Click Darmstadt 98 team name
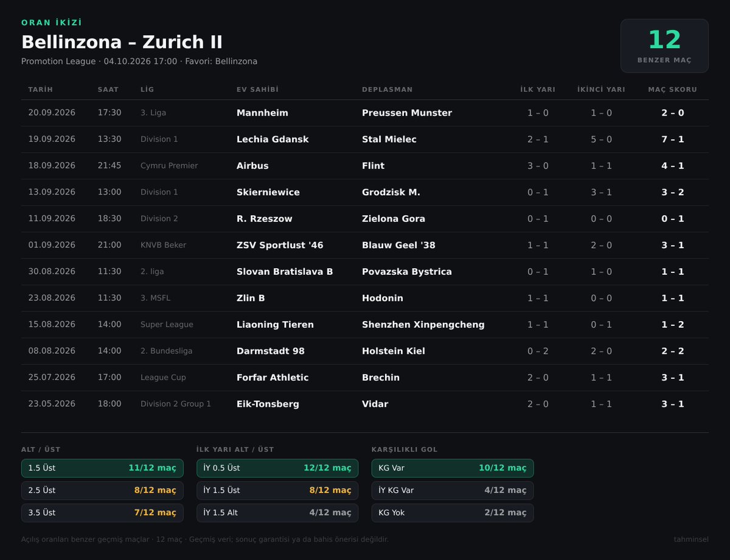Screen dimensions: 730x560 (271, 351)
